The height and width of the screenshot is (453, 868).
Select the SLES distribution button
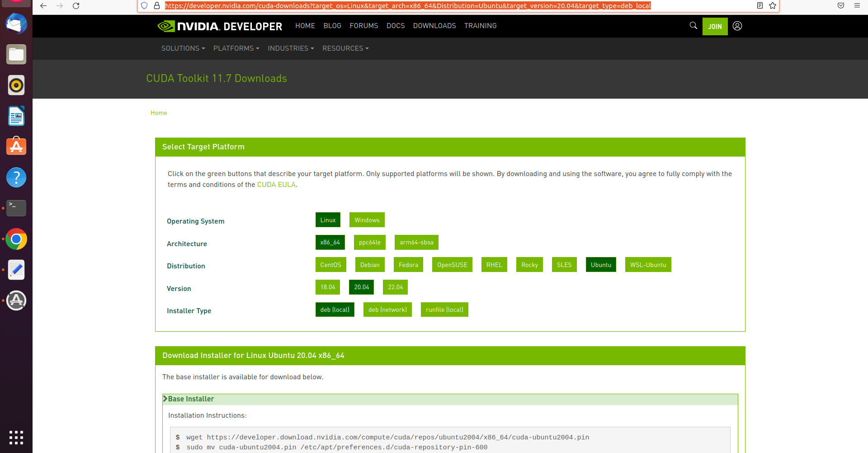tap(564, 265)
